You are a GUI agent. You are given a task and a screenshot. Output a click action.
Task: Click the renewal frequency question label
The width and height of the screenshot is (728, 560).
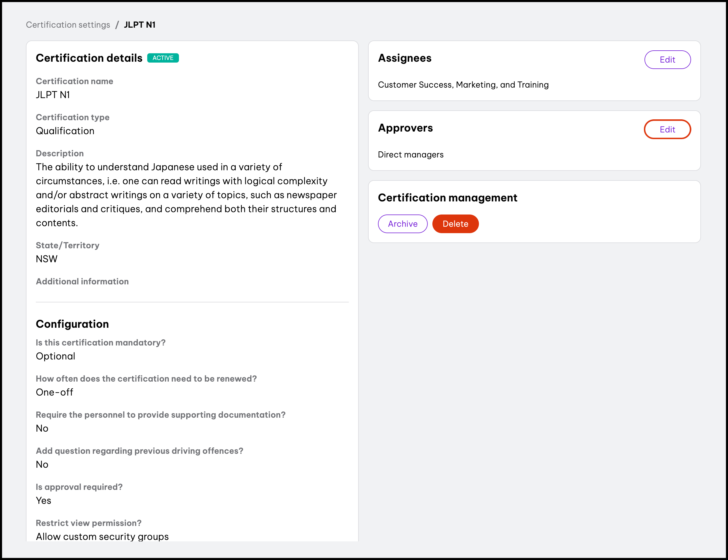(x=146, y=379)
